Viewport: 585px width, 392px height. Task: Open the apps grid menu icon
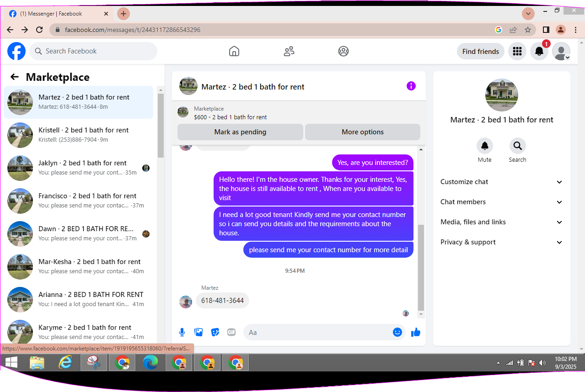coord(517,51)
